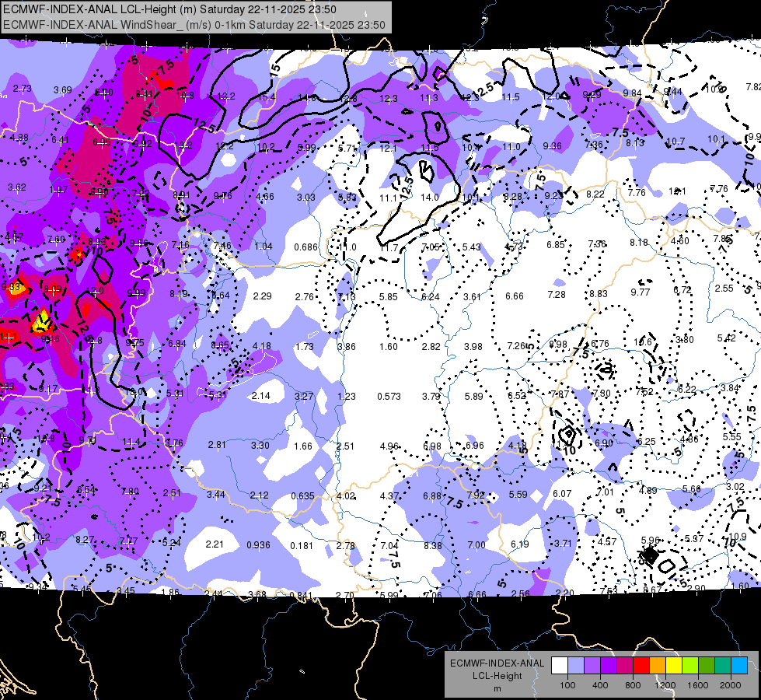Select the yellow legend color swatch
Image resolution: width=761 pixels, height=700 pixels.
pyautogui.click(x=674, y=666)
